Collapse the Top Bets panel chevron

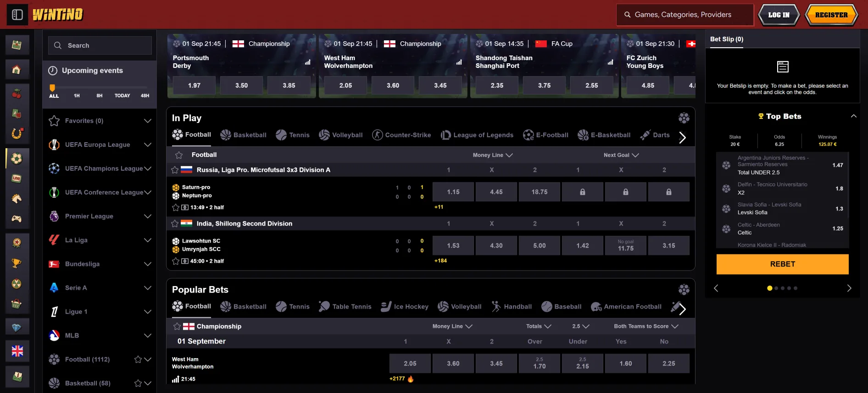click(853, 116)
